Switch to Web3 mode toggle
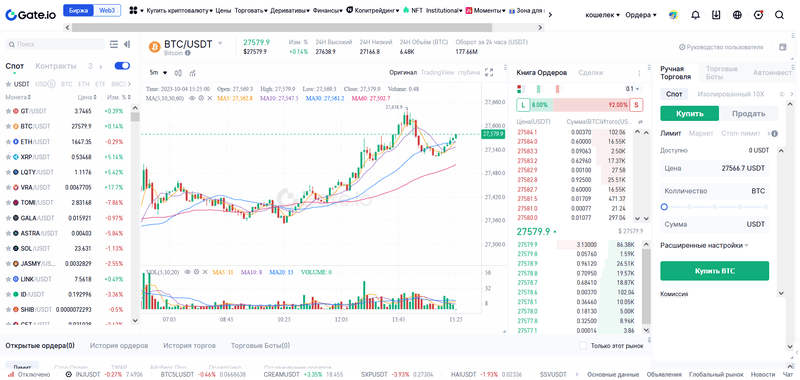 (x=107, y=10)
